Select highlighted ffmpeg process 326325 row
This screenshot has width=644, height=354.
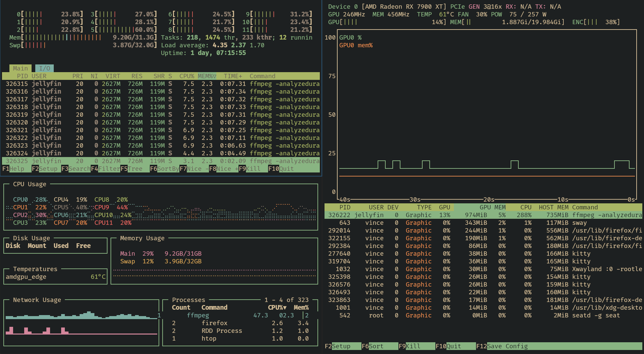pos(161,161)
